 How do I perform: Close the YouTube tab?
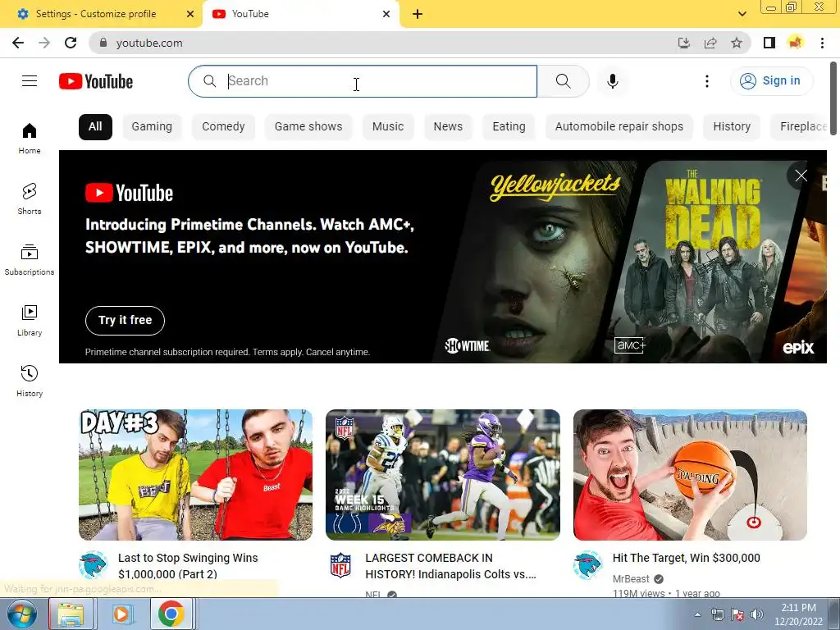coord(386,14)
